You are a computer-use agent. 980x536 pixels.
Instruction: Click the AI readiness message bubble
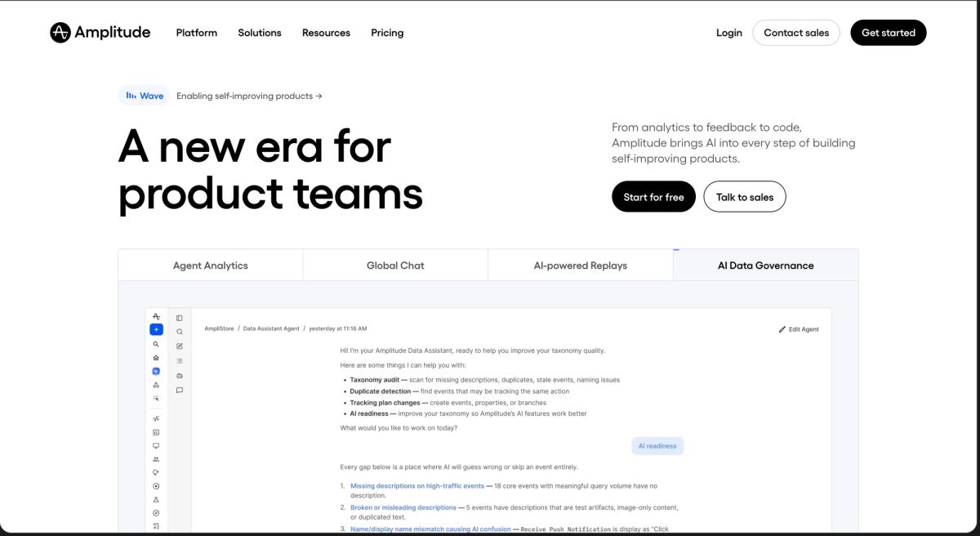657,446
